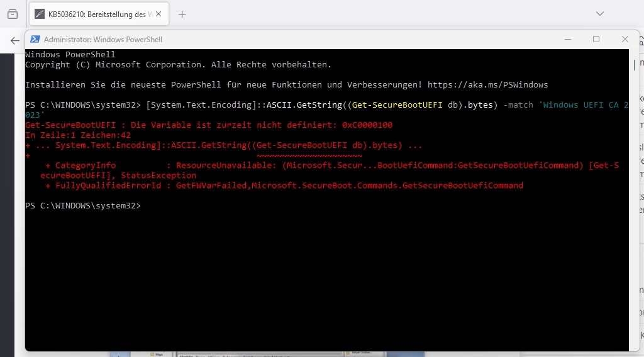Click the 'Administrator: Windows PowerShell' title text
This screenshot has height=357, width=644.
pos(103,40)
